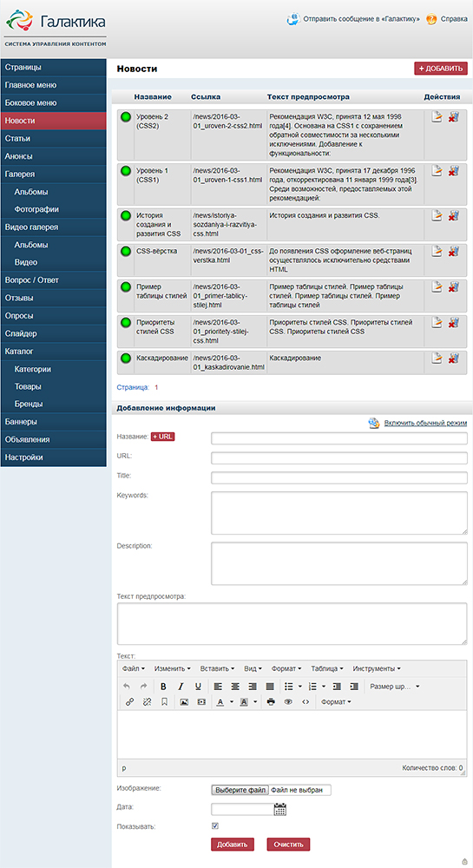Open the 'Файл' editor menu
The image size is (473, 868).
(134, 668)
